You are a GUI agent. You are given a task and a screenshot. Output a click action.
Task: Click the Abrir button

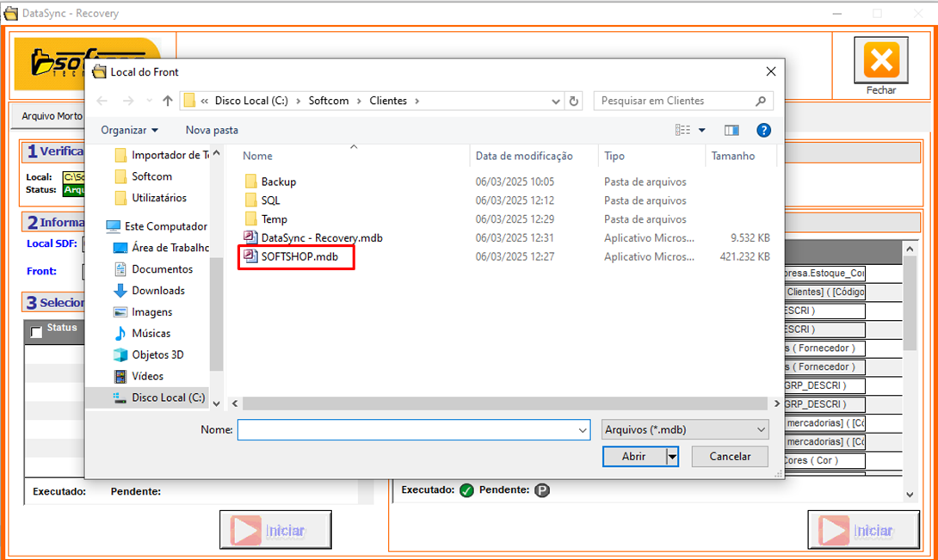coord(633,457)
